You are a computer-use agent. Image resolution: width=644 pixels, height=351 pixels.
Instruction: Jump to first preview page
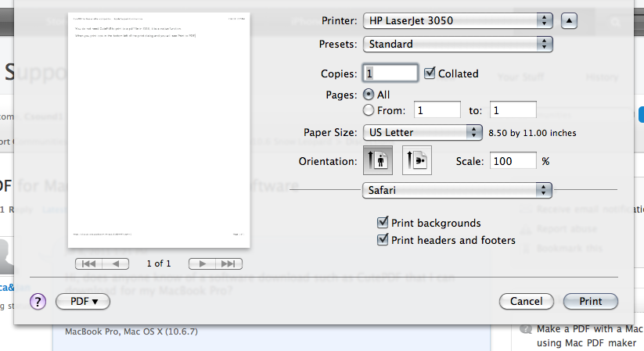88,263
